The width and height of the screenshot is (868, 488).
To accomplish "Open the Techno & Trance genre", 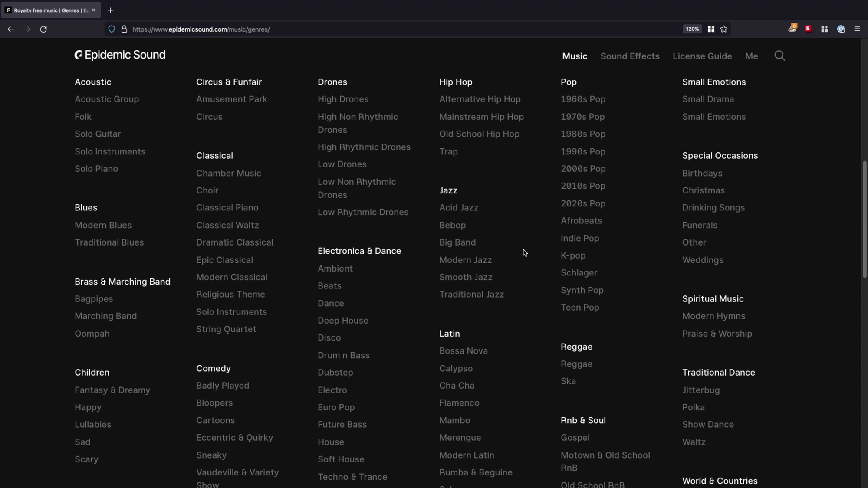I will click(x=352, y=477).
